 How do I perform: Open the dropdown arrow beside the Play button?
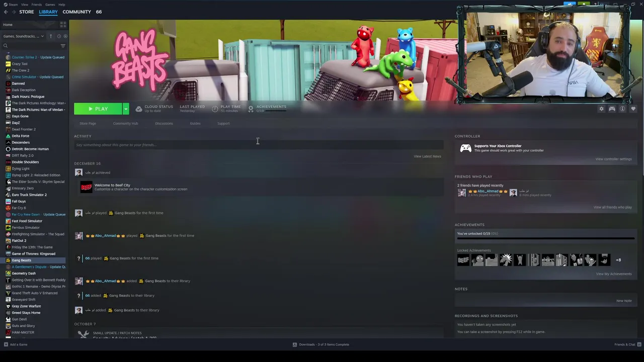[x=126, y=109]
